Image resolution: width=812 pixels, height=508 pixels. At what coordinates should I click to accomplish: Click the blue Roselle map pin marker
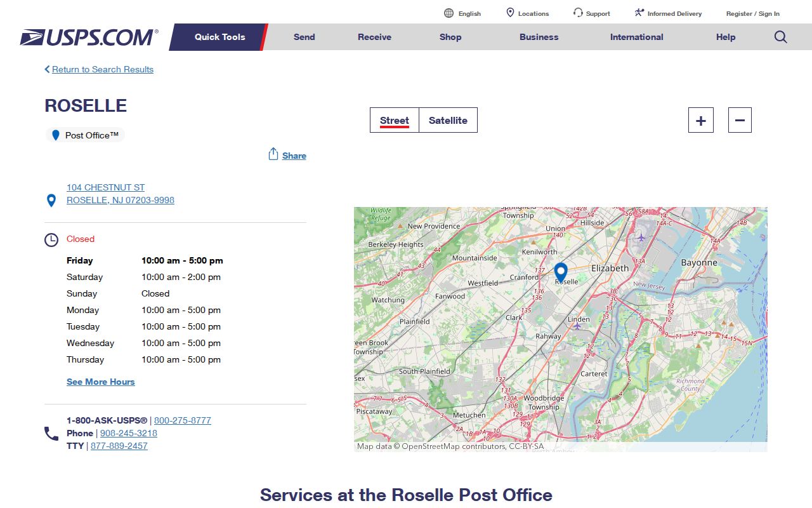pos(561,272)
